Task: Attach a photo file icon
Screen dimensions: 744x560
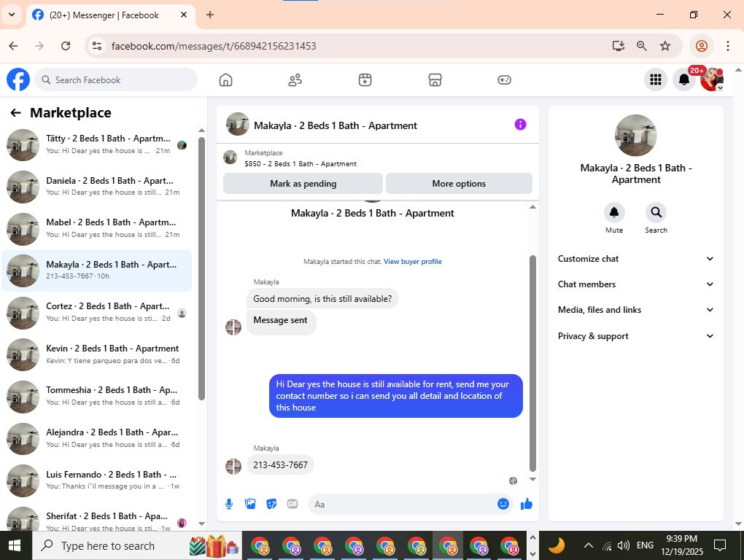Action: coord(250,504)
